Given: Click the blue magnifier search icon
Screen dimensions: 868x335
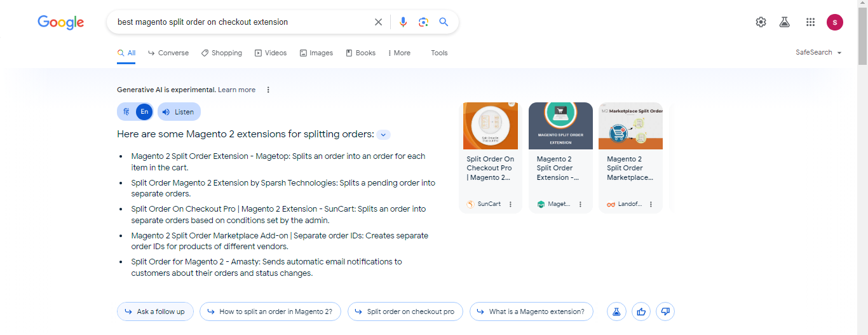Looking at the screenshot, I should point(444,22).
